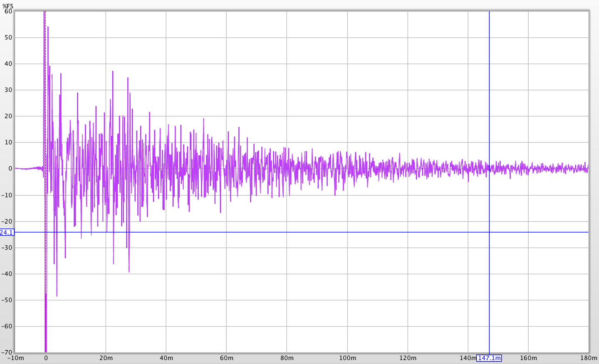Click the 60 y-axis tick label
Screen dimensions: 599x364
(8, 11)
